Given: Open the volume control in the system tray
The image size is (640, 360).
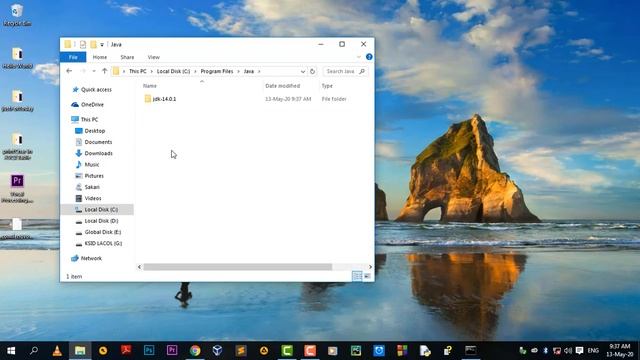Looking at the screenshot, I should coord(568,351).
